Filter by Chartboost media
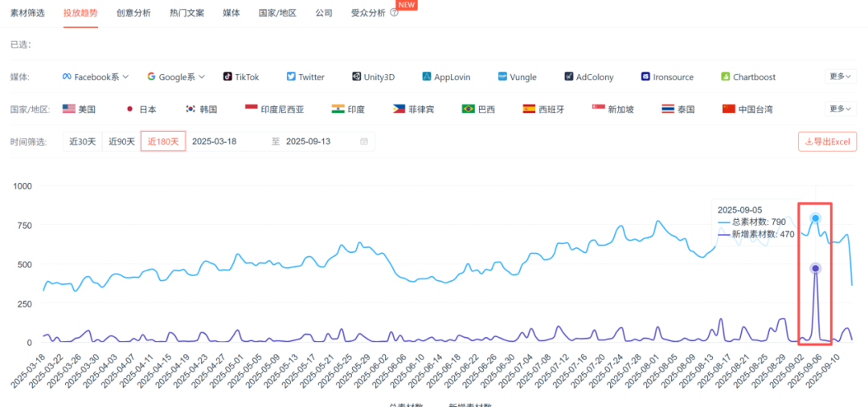The width and height of the screenshot is (868, 407). pyautogui.click(x=748, y=77)
